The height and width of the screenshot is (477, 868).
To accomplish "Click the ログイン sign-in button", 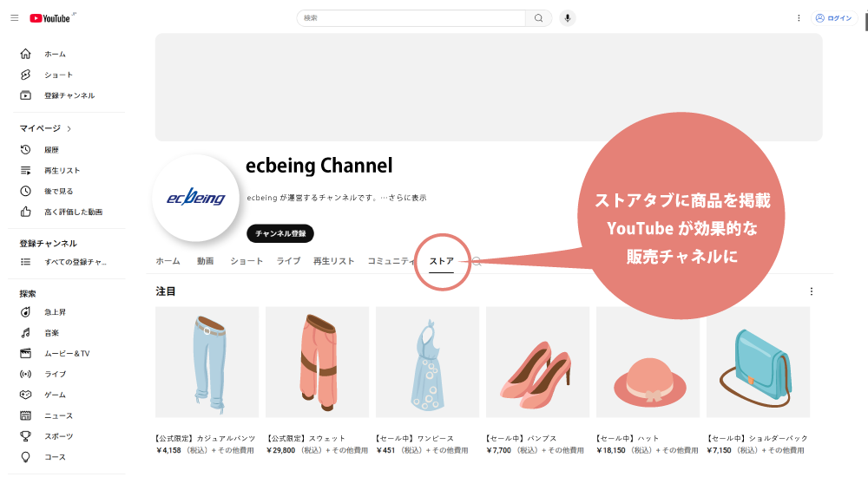I will (x=833, y=17).
